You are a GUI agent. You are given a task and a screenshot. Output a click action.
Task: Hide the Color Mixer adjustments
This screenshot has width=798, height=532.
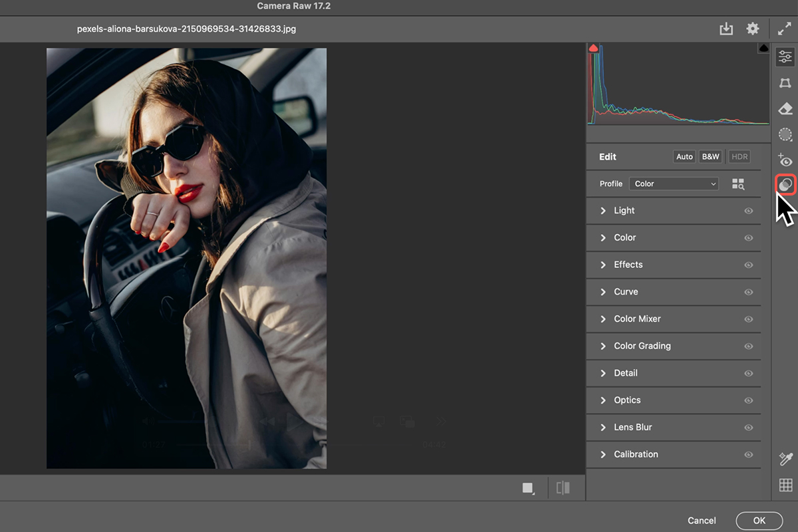coord(748,319)
